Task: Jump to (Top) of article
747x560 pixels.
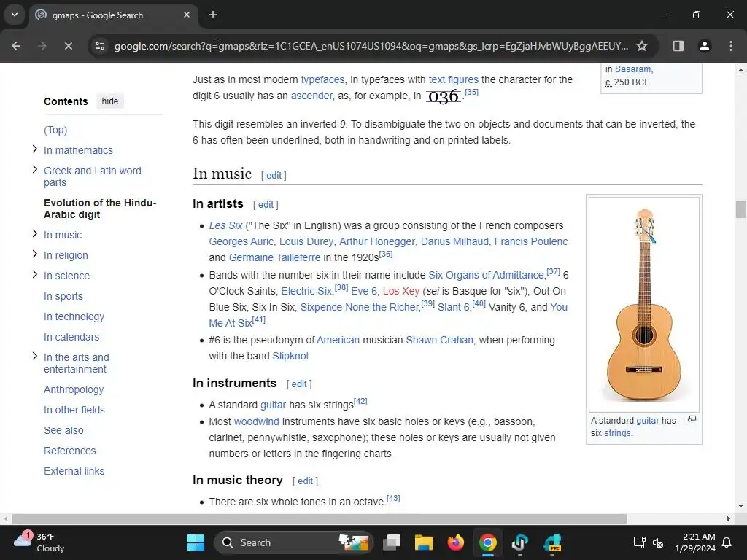Action: pos(55,130)
